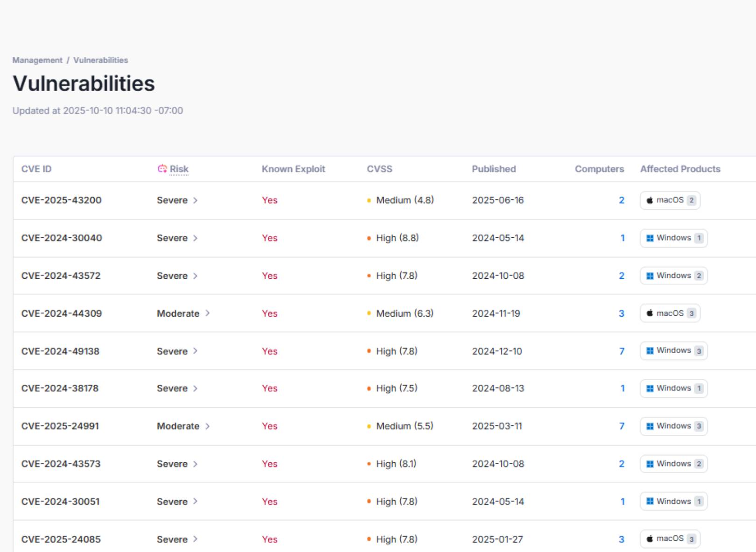The width and height of the screenshot is (756, 552).
Task: Click the Windows badge for CVE-2024-38178
Action: [673, 388]
